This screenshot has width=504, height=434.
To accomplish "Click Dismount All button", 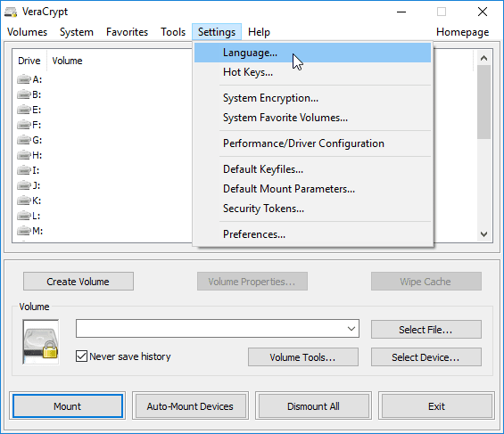I will [313, 406].
